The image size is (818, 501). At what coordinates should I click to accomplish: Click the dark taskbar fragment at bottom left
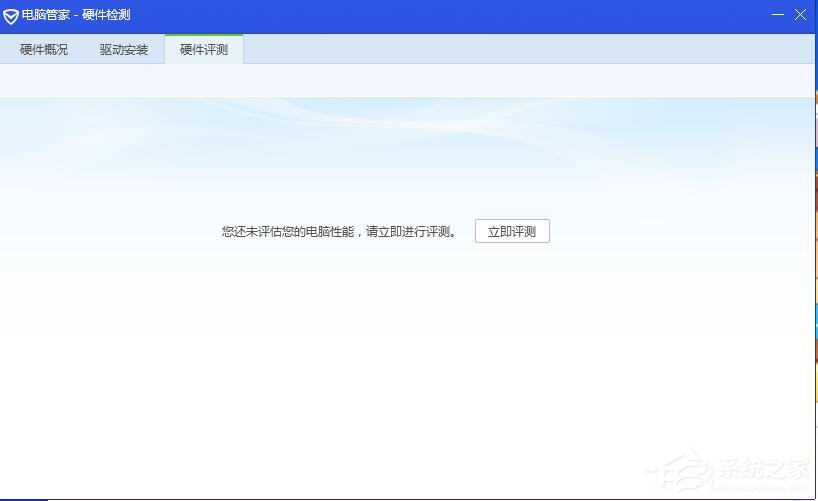(x=22, y=498)
